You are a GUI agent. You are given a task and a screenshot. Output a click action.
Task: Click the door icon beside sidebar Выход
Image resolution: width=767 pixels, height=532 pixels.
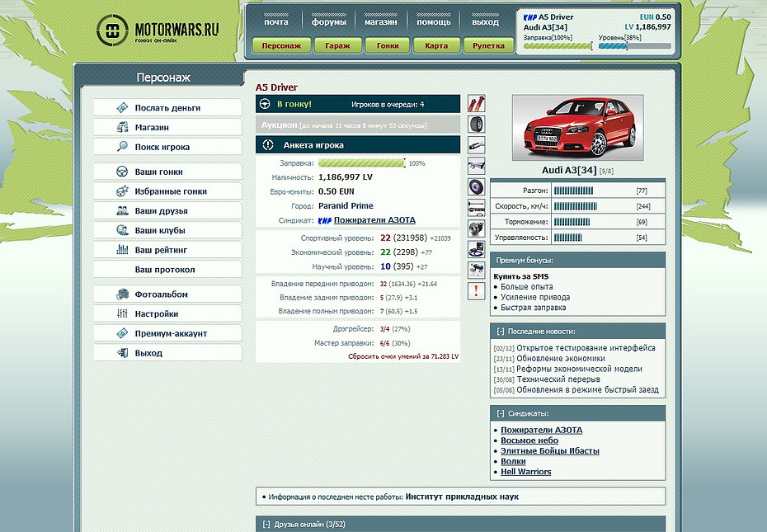(x=122, y=353)
